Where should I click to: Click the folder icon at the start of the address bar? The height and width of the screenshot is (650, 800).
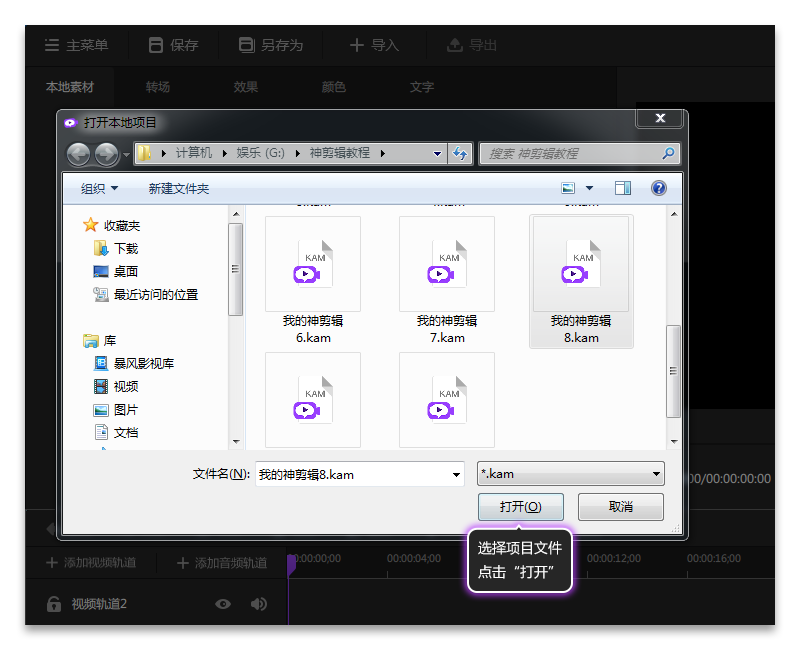pyautogui.click(x=145, y=153)
